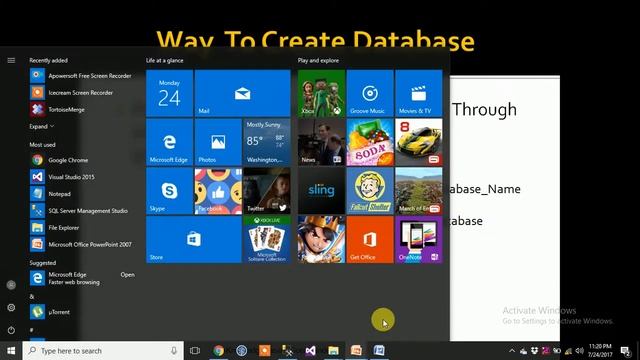Screen dimensions: 640x360
Task: Focus the 'Type here to search' box
Action: point(103,351)
